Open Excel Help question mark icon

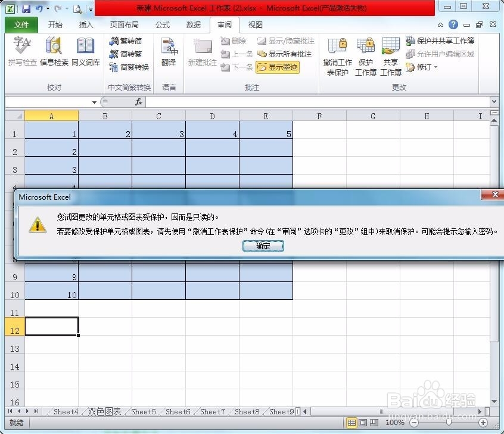point(453,24)
